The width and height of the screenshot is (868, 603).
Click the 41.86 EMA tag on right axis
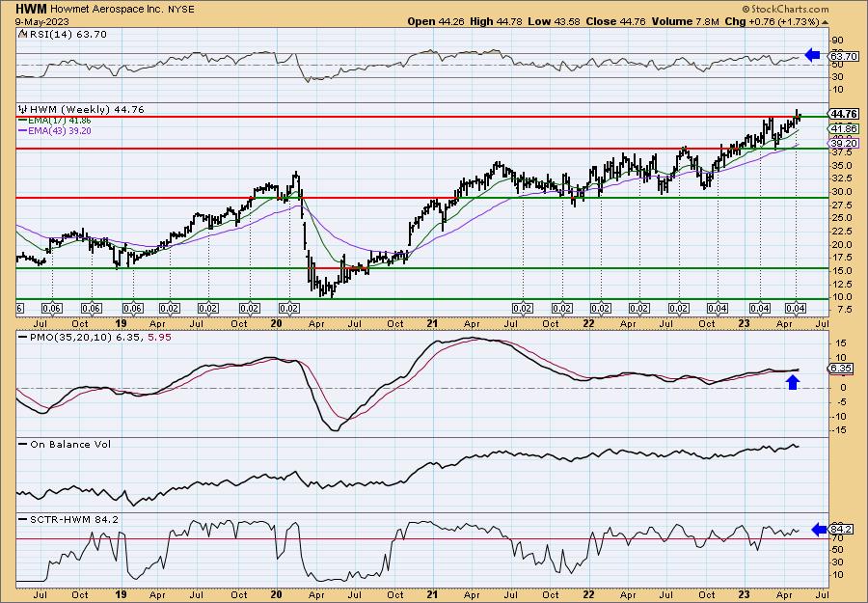[844, 129]
